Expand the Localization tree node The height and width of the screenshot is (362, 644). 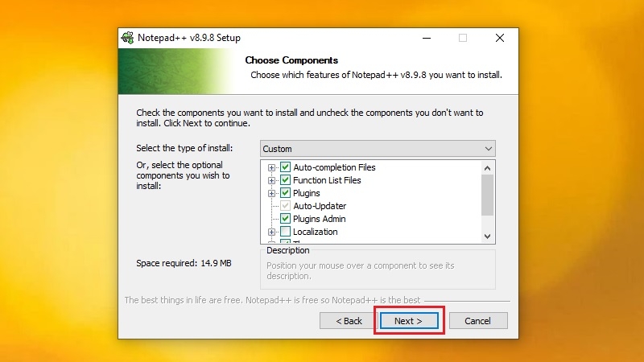(271, 232)
